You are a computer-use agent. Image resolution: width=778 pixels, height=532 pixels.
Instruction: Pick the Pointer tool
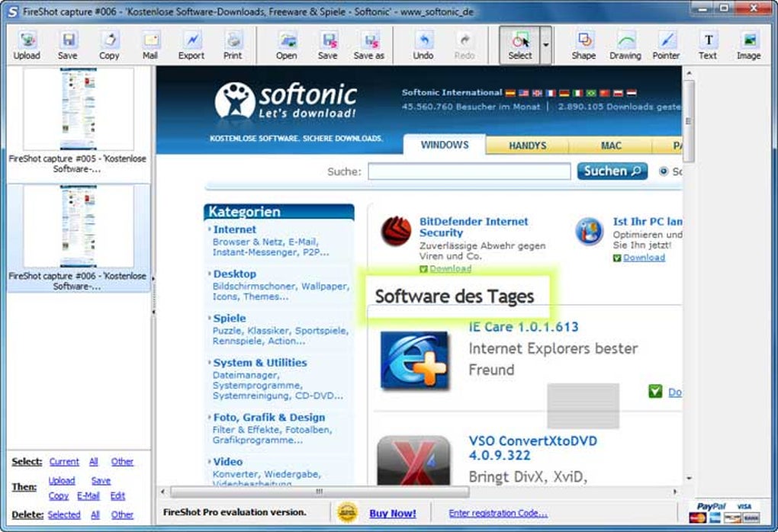click(666, 46)
